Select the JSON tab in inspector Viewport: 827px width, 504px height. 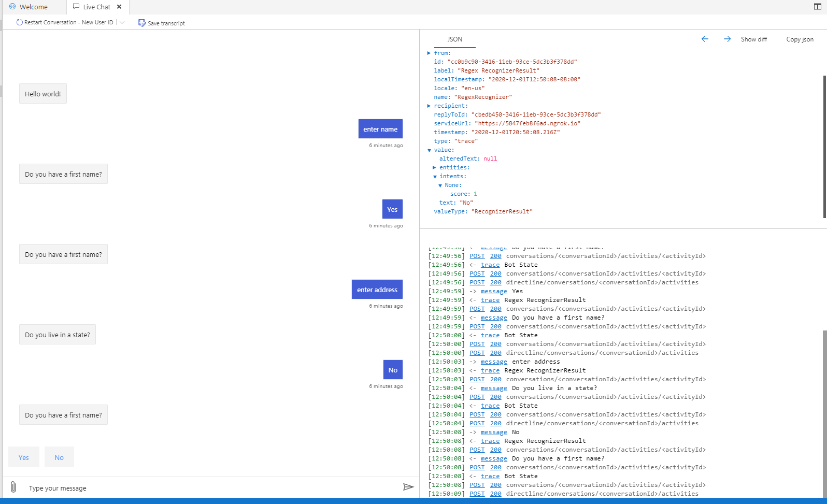point(455,39)
